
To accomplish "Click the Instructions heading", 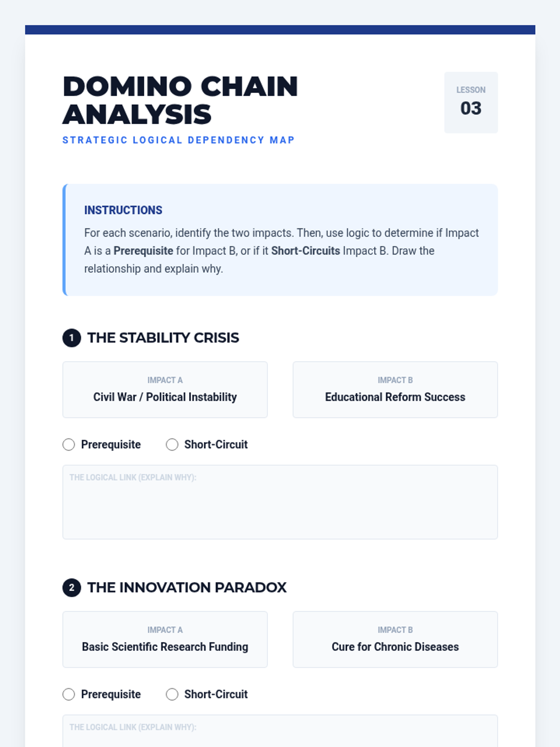I will (123, 210).
